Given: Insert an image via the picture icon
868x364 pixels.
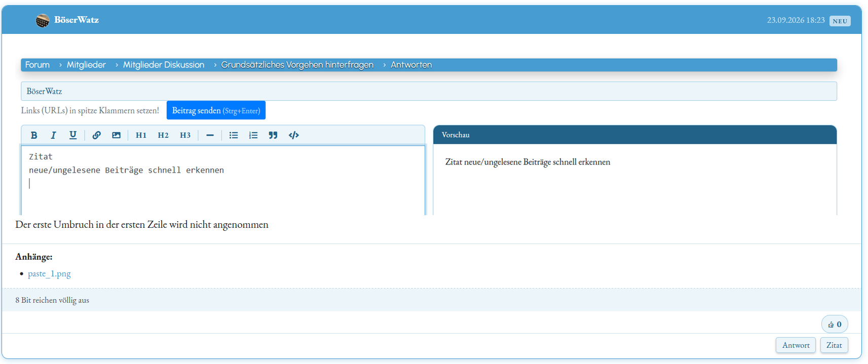Looking at the screenshot, I should pos(117,135).
